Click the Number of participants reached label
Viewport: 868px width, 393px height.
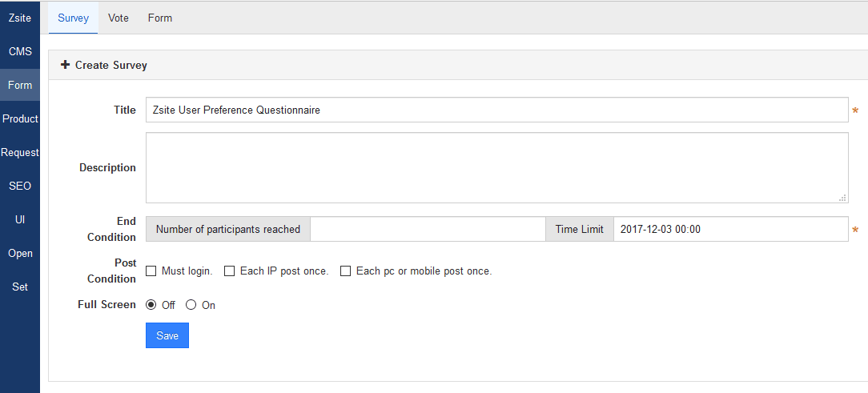[x=228, y=229]
